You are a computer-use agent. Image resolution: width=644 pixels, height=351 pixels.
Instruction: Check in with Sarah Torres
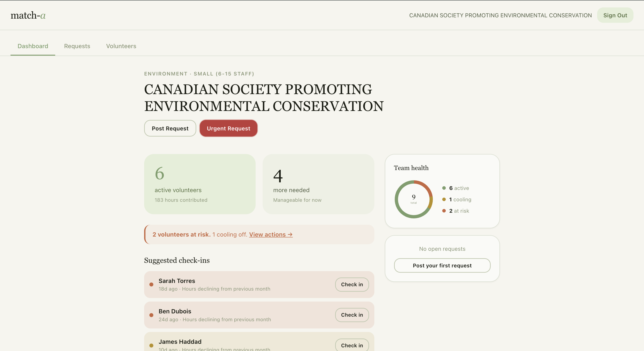pos(352,284)
